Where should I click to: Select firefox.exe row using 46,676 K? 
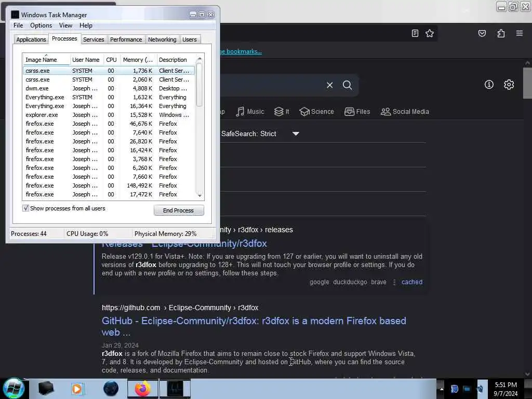click(x=109, y=124)
